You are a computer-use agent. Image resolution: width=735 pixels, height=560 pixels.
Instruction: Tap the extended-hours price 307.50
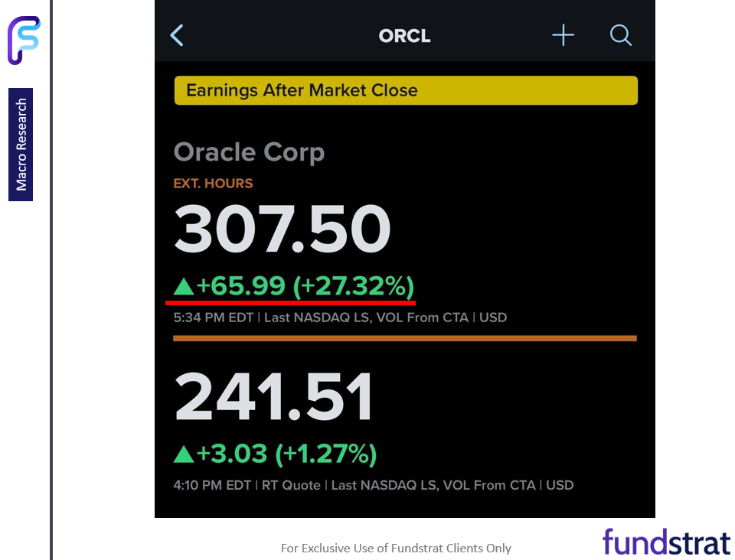tap(282, 228)
